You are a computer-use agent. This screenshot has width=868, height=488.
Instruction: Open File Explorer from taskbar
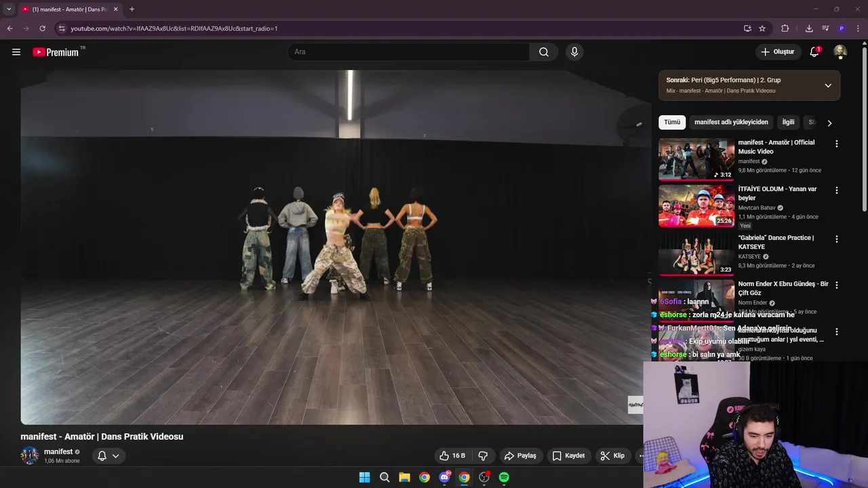pyautogui.click(x=404, y=477)
